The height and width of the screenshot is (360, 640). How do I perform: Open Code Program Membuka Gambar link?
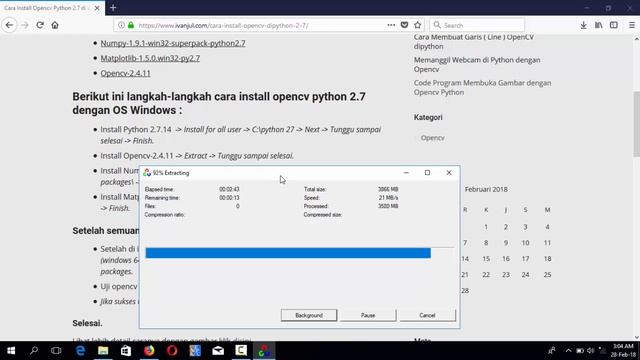click(x=482, y=87)
